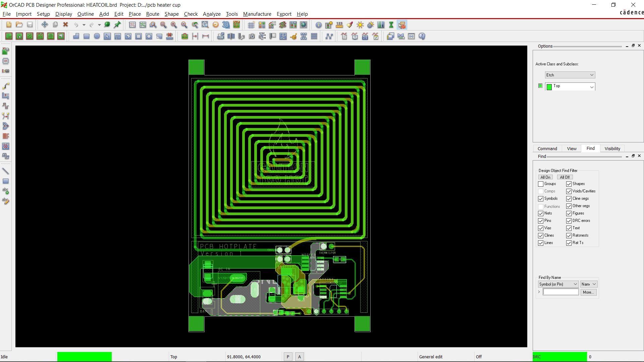The height and width of the screenshot is (362, 644).
Task: Open the Save file icon
Action: pyautogui.click(x=30, y=24)
